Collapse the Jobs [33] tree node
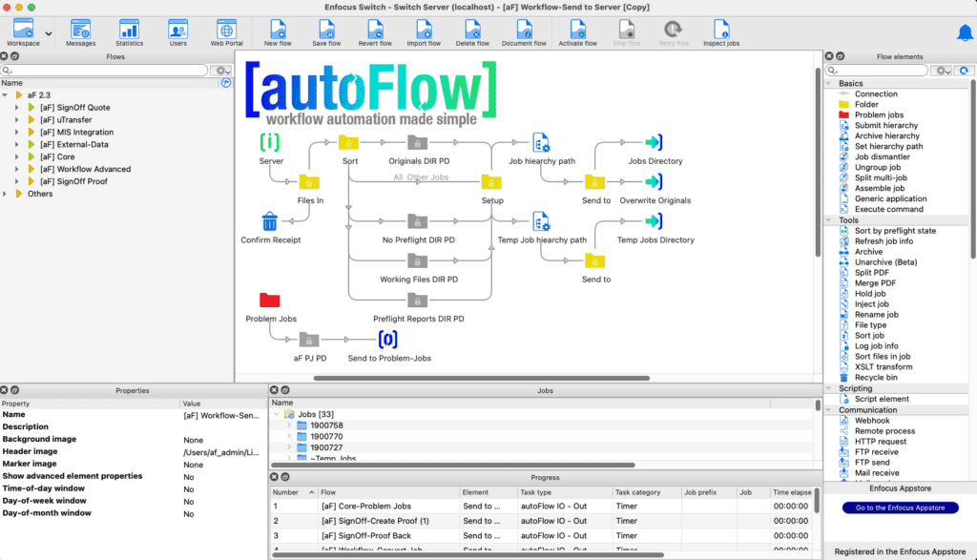977x560 pixels. pyautogui.click(x=277, y=414)
